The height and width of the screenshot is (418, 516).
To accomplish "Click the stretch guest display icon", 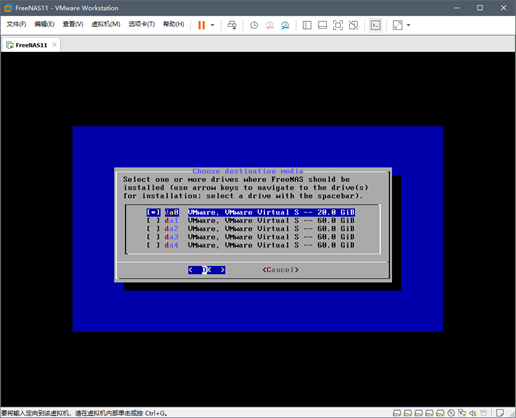I will pyautogui.click(x=398, y=25).
